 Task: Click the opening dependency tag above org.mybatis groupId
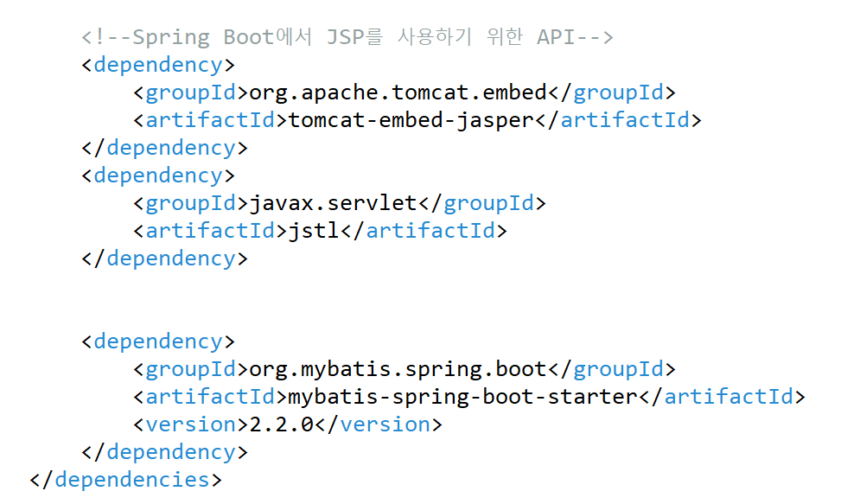[158, 341]
